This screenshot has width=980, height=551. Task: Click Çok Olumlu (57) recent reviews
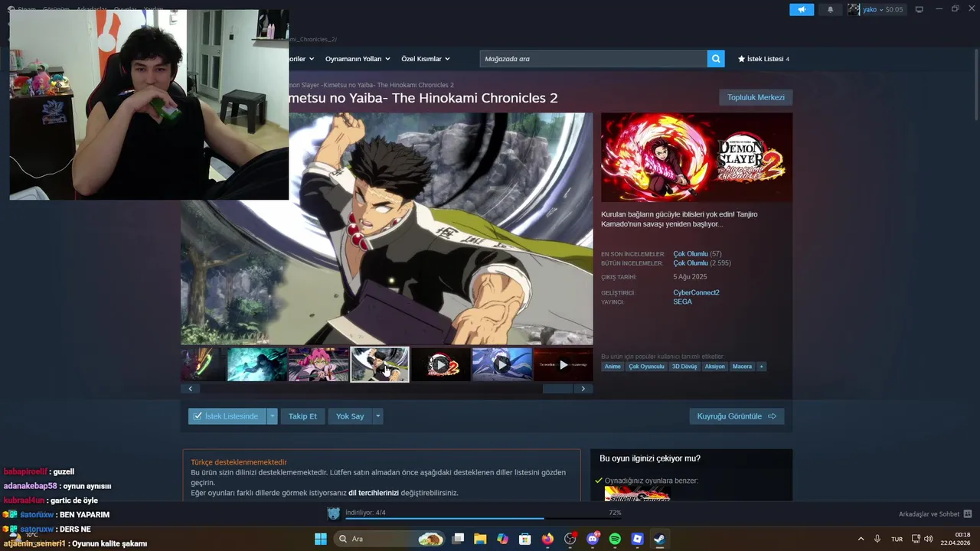click(x=697, y=254)
